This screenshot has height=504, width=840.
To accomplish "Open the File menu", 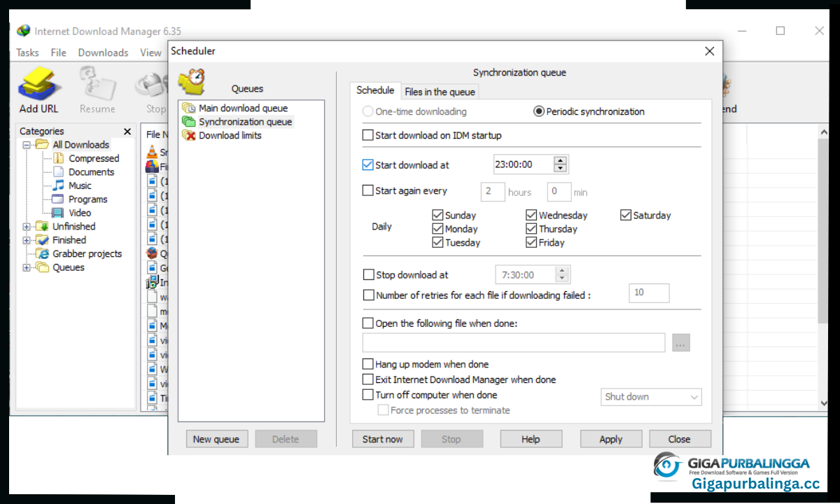I will click(x=59, y=52).
